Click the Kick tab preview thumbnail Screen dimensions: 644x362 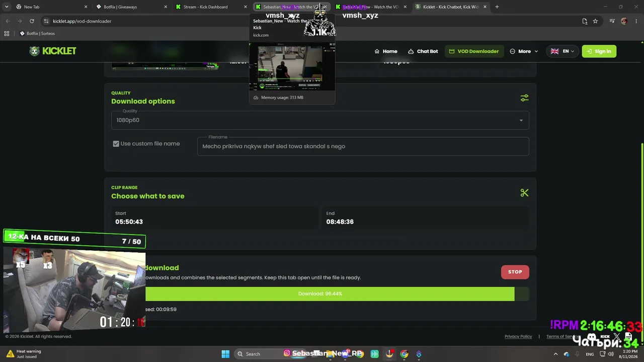(x=292, y=67)
